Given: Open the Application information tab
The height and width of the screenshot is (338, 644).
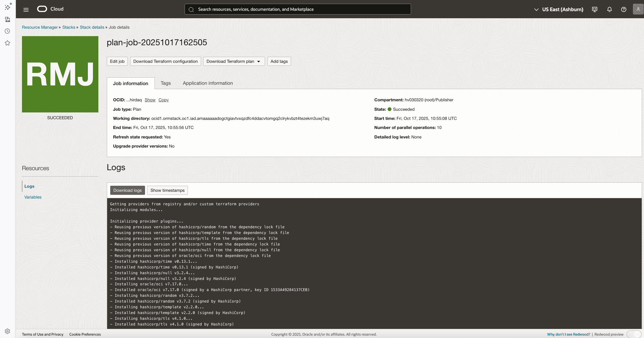Looking at the screenshot, I should 207,83.
